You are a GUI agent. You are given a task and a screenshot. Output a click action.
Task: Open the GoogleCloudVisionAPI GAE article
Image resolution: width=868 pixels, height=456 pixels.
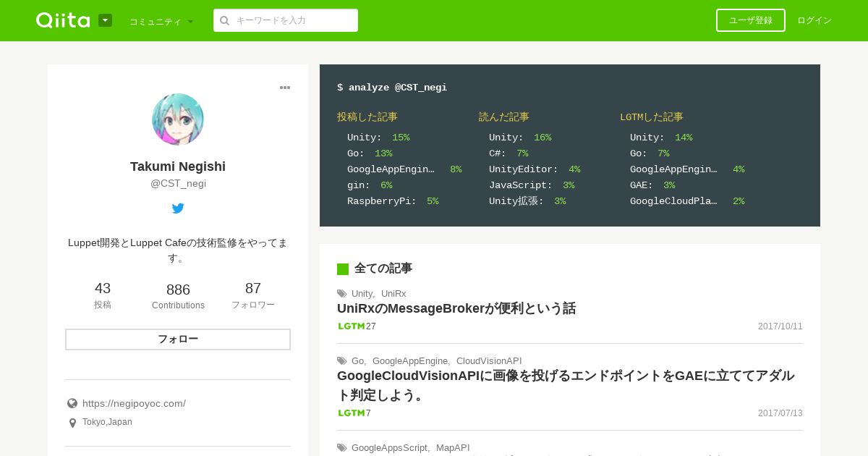pyautogui.click(x=566, y=385)
